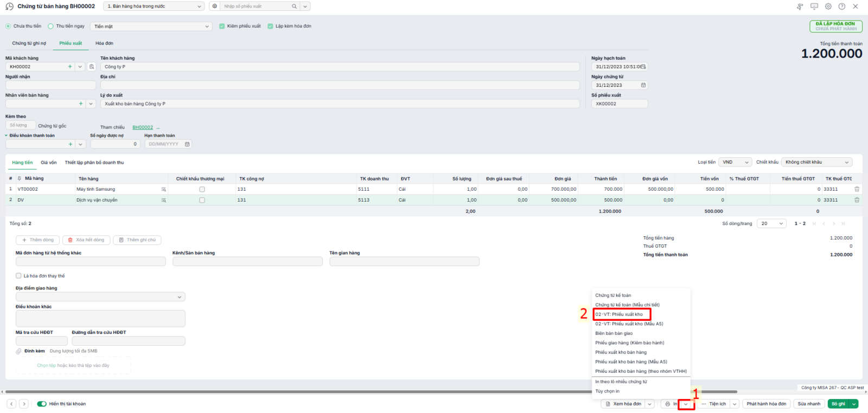This screenshot has width=868, height=413.
Task: Click the Số phiếu xuất field showing XK00002
Action: click(x=620, y=104)
